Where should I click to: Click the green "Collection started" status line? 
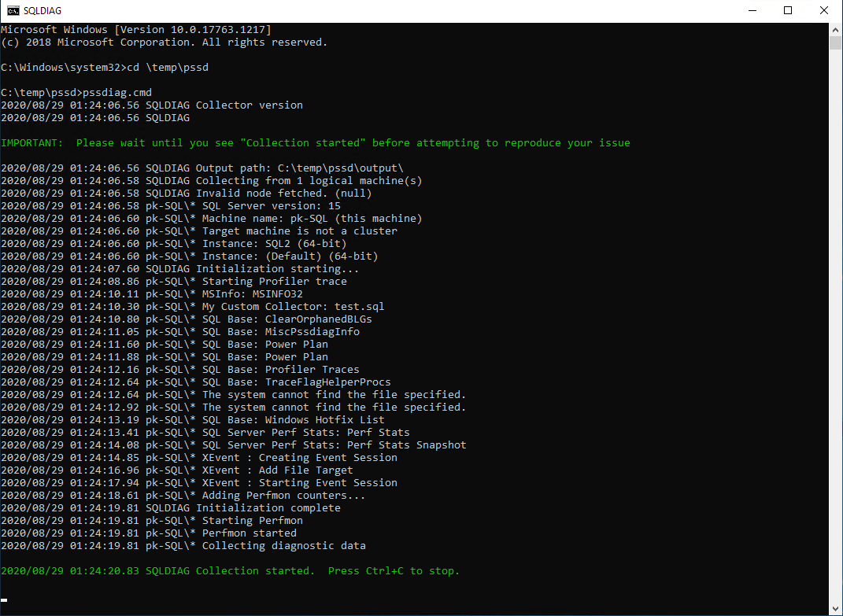pos(230,570)
